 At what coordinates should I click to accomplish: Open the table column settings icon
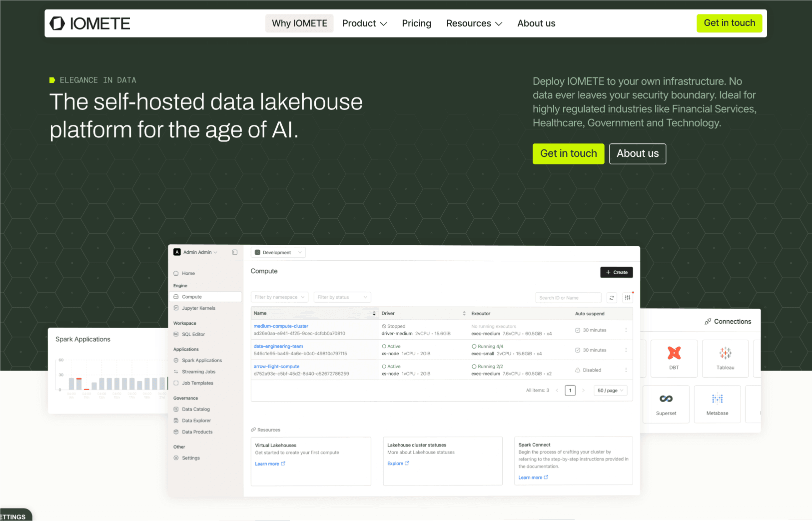tap(628, 298)
